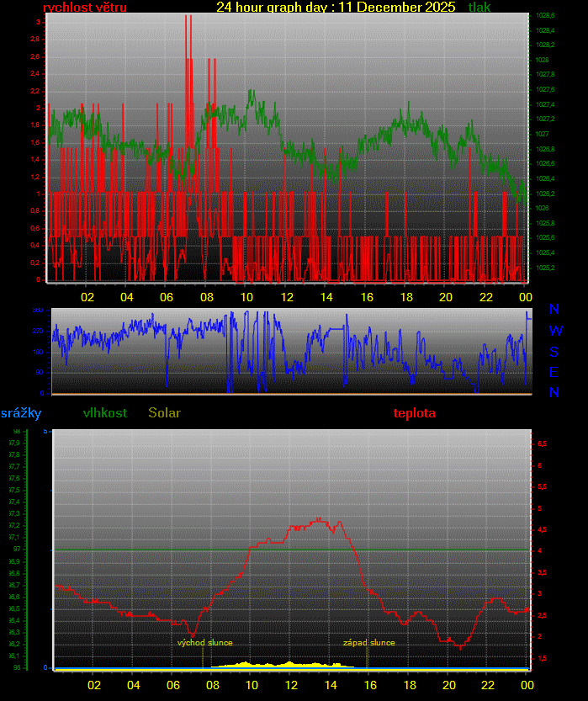The height and width of the screenshot is (701, 588).
Task: Click the red "rychlost větru" legend label
Action: (84, 8)
